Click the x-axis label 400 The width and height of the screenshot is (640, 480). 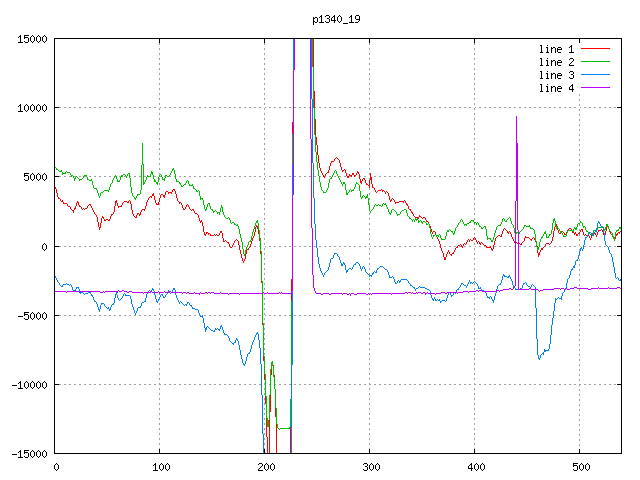click(x=476, y=467)
